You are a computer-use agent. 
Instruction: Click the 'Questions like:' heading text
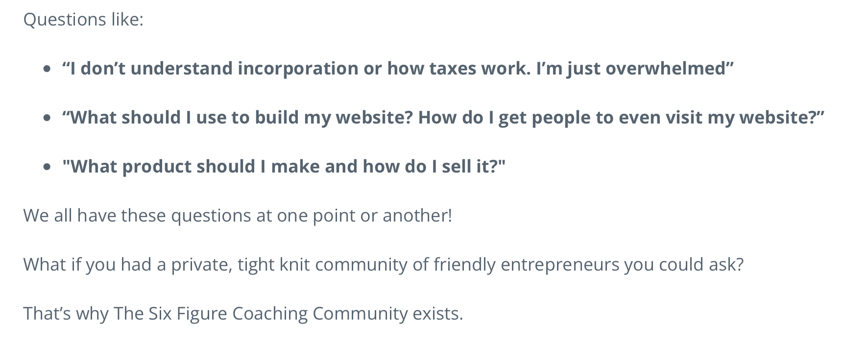[x=83, y=20]
